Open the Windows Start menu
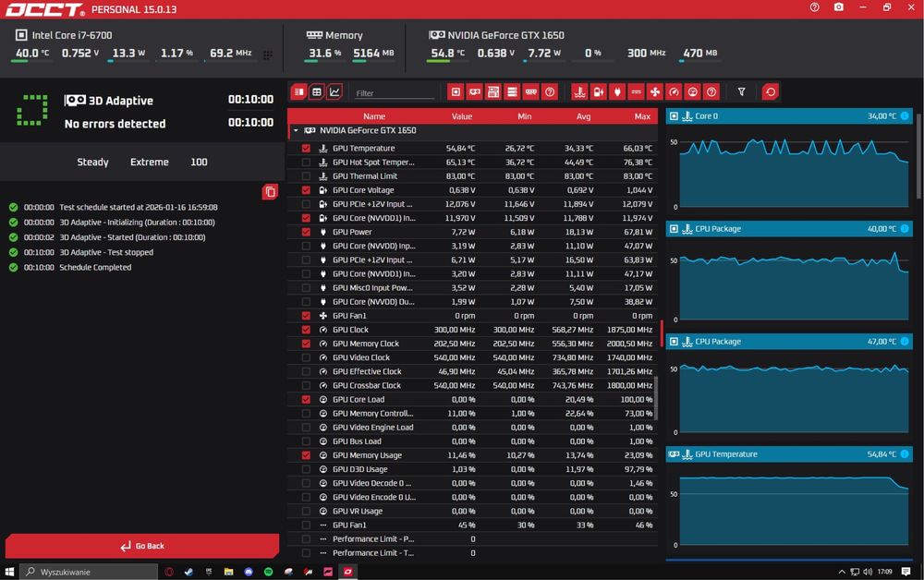The height and width of the screenshot is (580, 924). pos(9,572)
